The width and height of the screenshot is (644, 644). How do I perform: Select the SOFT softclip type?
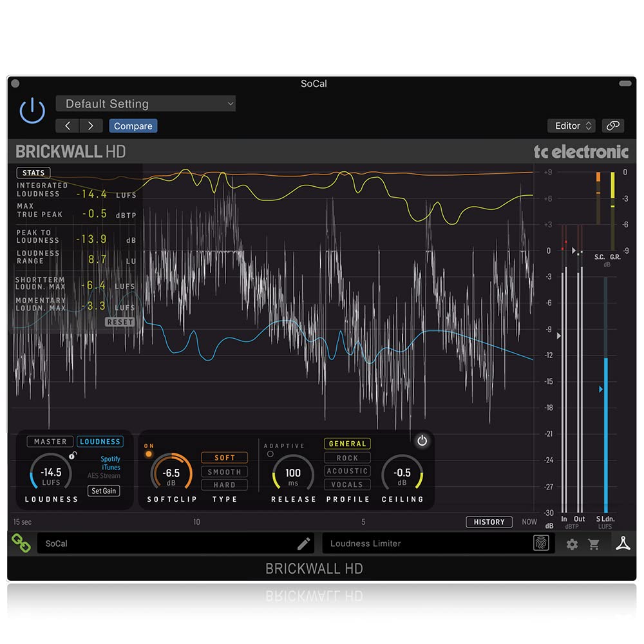(x=225, y=457)
